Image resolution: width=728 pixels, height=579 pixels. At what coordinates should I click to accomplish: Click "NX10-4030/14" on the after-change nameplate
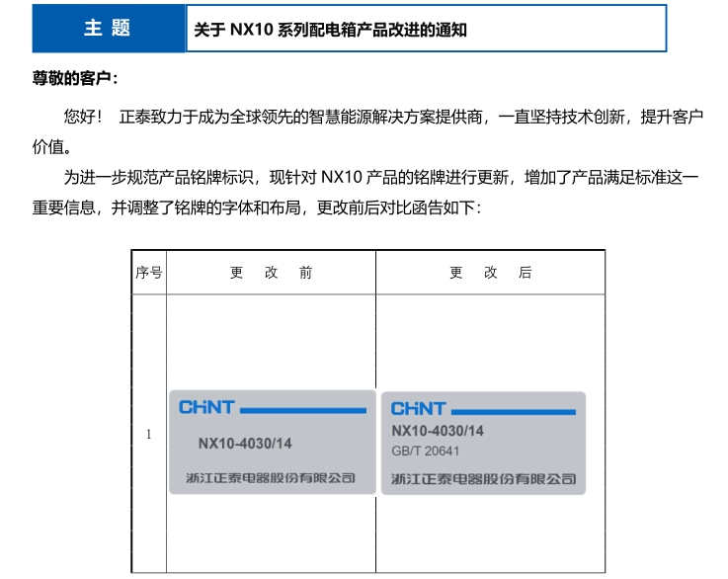click(x=438, y=431)
